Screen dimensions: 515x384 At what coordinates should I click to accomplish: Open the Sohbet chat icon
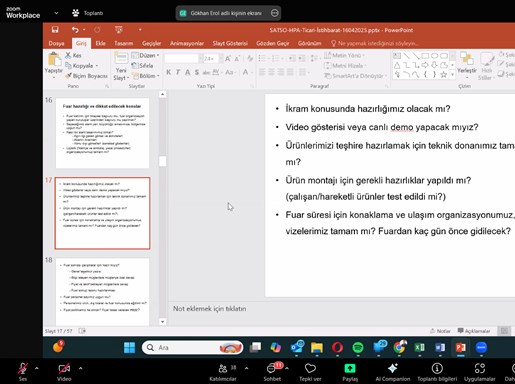[271, 368]
